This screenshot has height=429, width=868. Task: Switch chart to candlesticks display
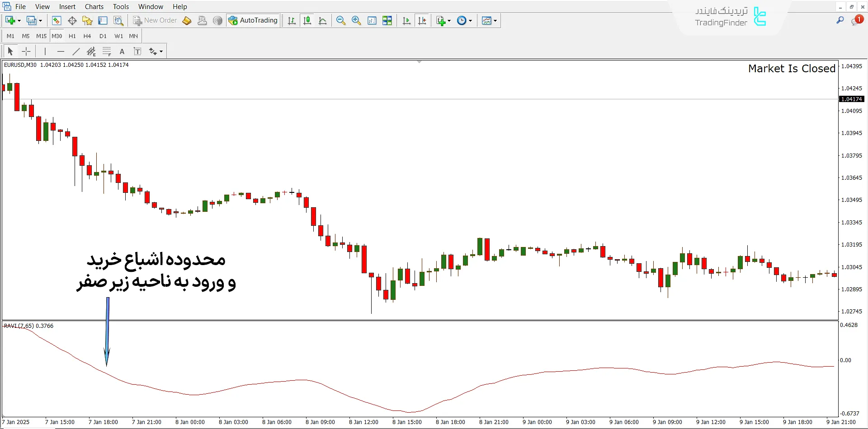(x=307, y=20)
